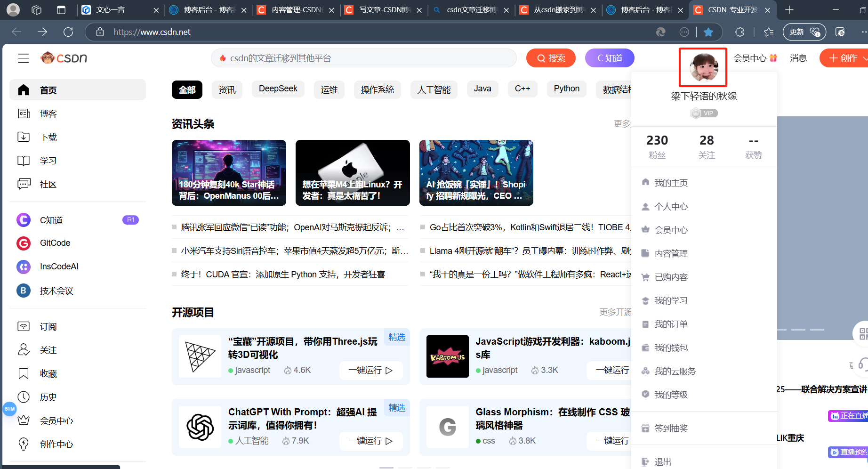Open the Apple M4 Linux news thumbnail
868x469 pixels.
click(x=353, y=173)
